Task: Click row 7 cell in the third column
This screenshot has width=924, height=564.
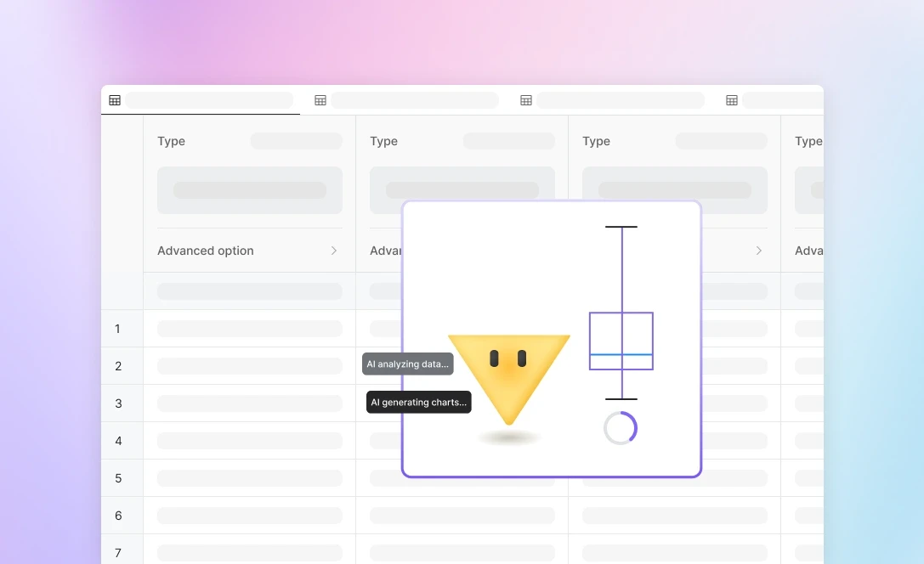Action: pos(675,553)
